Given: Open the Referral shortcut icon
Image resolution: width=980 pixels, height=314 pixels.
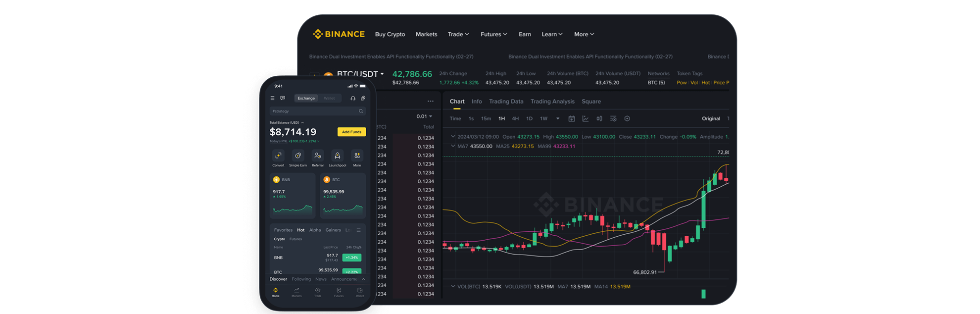Looking at the screenshot, I should click(318, 156).
